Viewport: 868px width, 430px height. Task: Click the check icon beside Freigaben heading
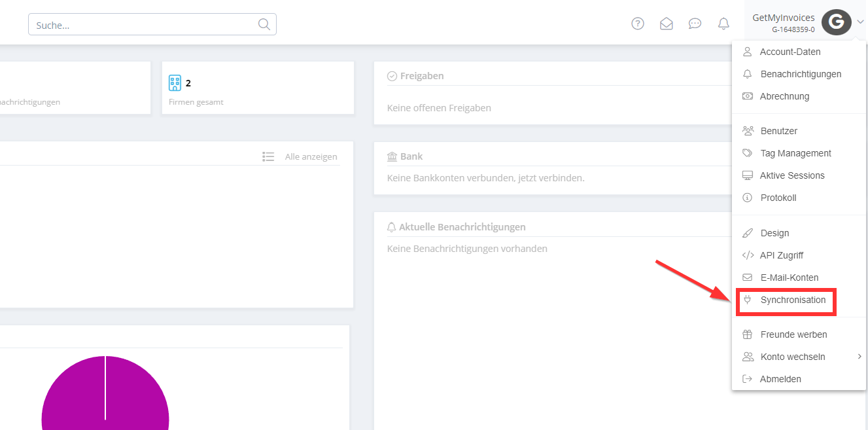coord(392,76)
